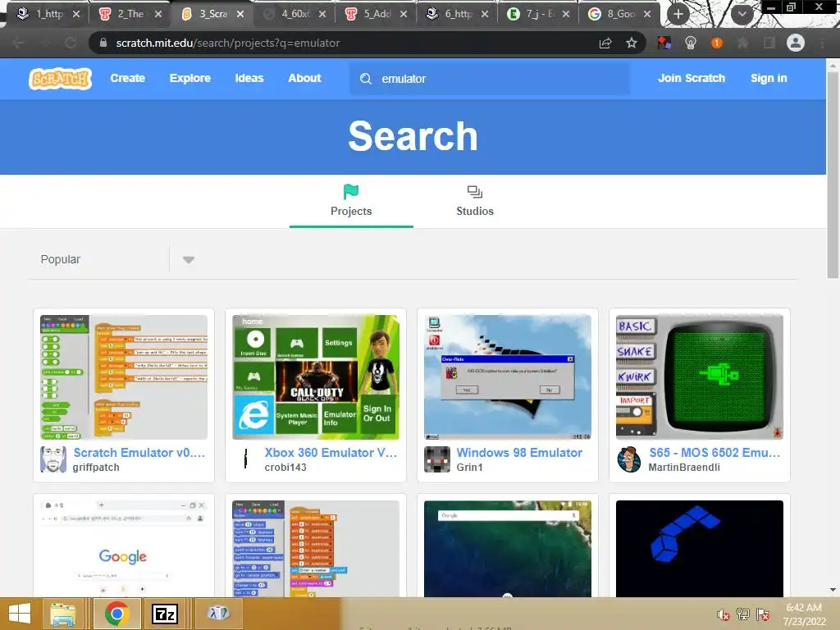Open a new browser tab
Screen dimensions: 840x630
click(678, 14)
